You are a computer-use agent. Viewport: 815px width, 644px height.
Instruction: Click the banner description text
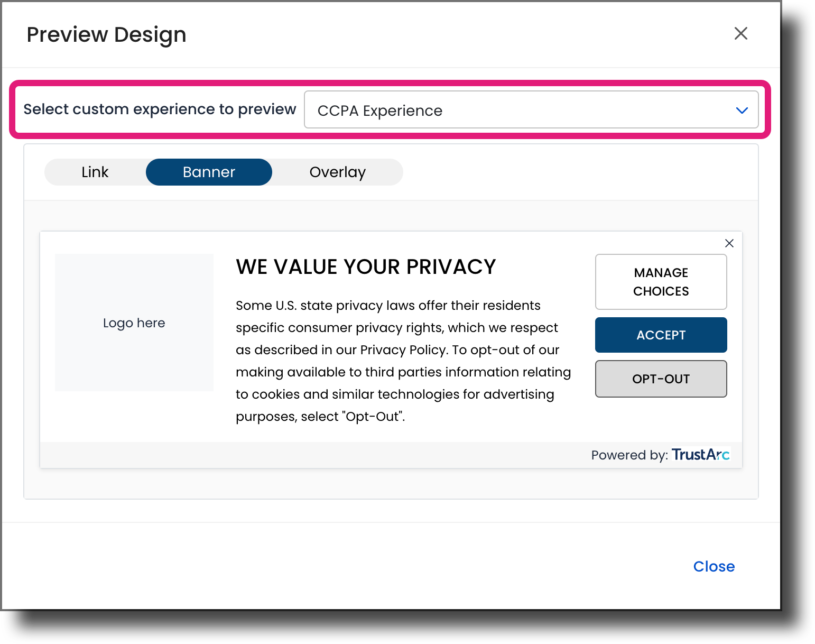pos(402,360)
